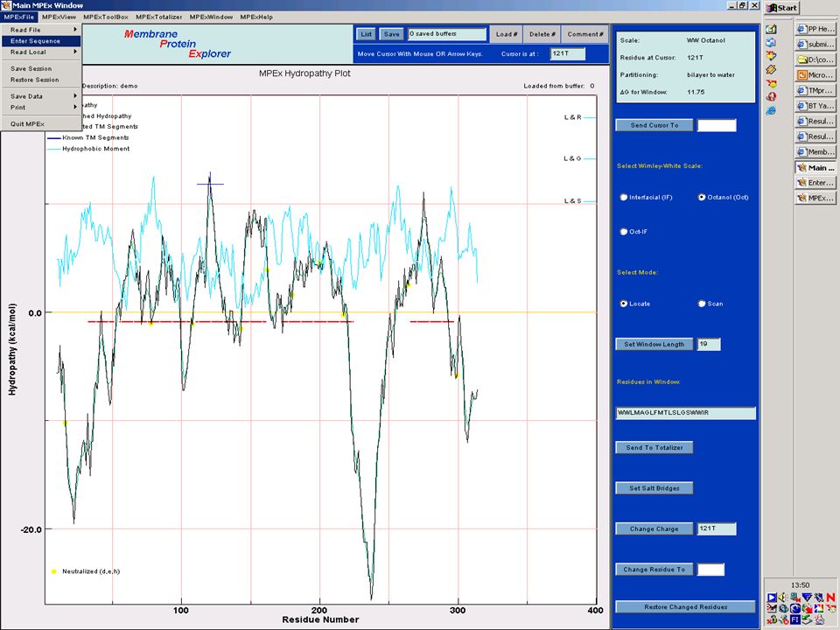Open the MPExTotalizer menu
Screen dimensions: 840x630
click(158, 17)
